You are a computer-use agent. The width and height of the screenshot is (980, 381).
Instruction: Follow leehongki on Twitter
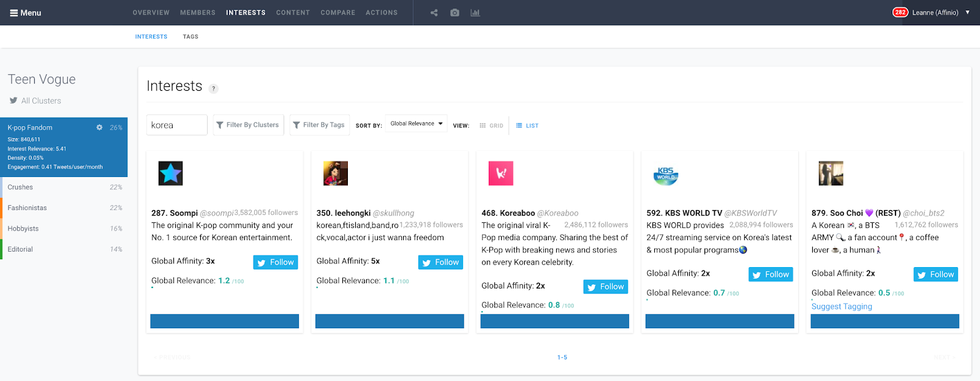[440, 262]
